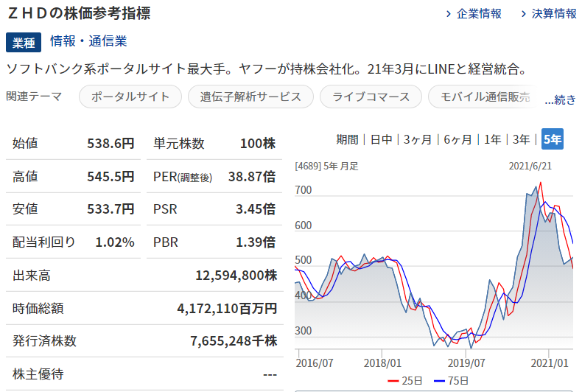Click the chart title [4689] 5年 月足

(326, 166)
